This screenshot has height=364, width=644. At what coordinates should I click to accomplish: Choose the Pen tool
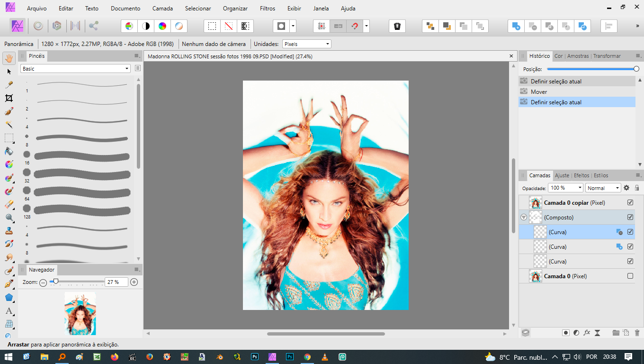coord(9,284)
